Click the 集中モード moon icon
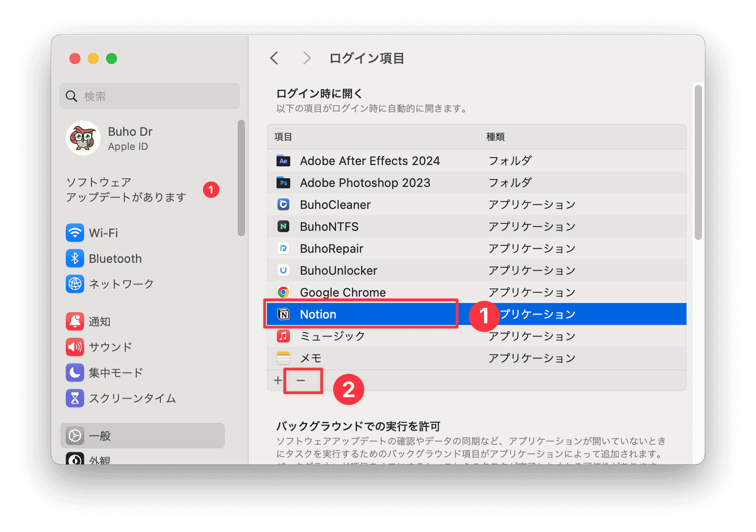This screenshot has height=532, width=756. (x=75, y=372)
